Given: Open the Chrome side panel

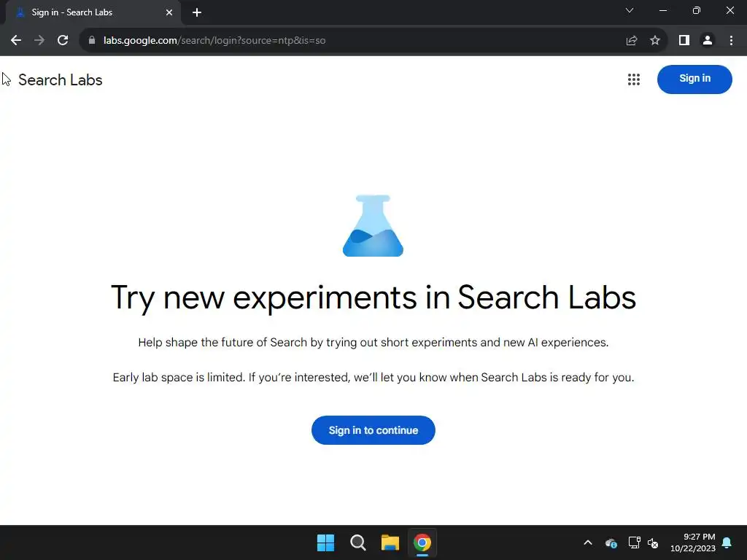Looking at the screenshot, I should pyautogui.click(x=684, y=41).
